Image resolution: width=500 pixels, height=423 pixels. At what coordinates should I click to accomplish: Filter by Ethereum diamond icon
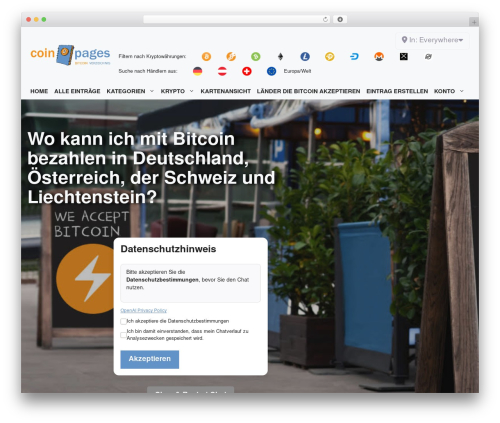pos(280,57)
